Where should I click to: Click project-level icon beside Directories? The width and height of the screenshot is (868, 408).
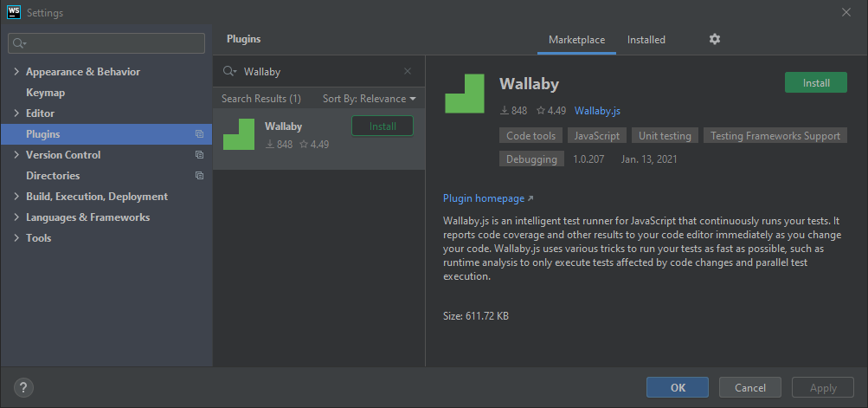click(x=199, y=176)
